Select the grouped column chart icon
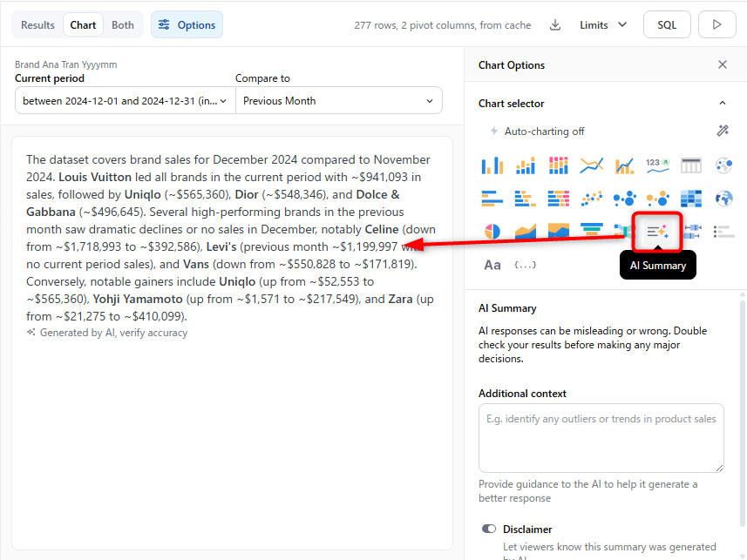 492,165
